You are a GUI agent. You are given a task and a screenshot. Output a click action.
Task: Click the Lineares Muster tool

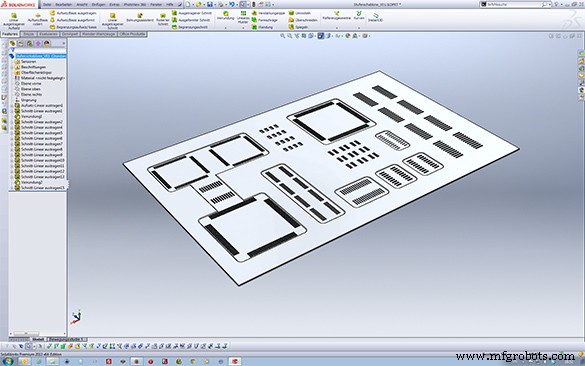(243, 18)
